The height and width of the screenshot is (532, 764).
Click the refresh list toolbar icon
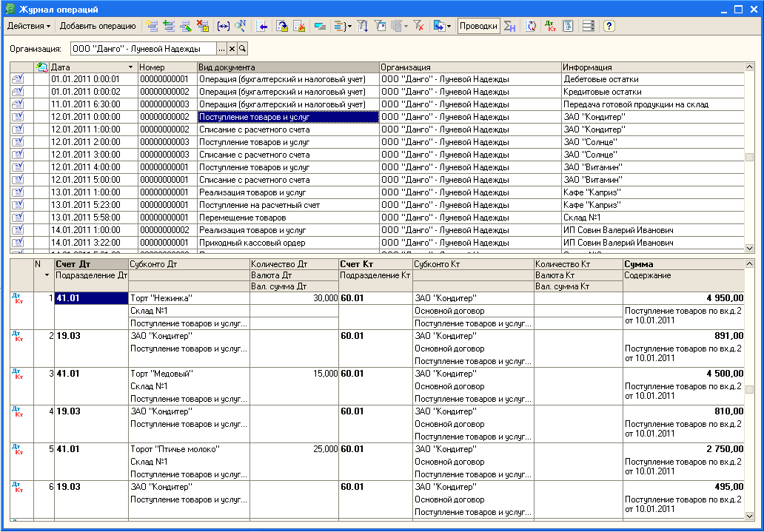tap(531, 26)
